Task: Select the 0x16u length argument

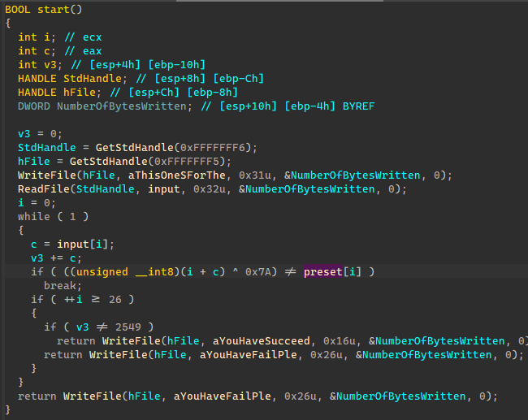Action: pos(339,341)
